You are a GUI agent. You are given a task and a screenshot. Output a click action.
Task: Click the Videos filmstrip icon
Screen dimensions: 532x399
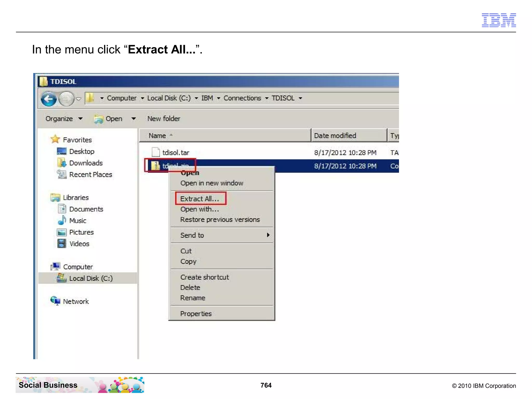point(62,243)
